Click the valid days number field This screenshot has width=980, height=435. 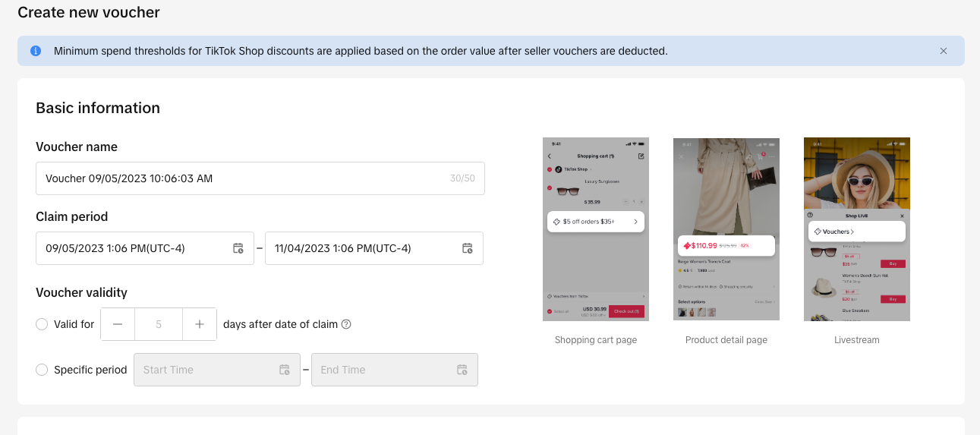pos(159,324)
